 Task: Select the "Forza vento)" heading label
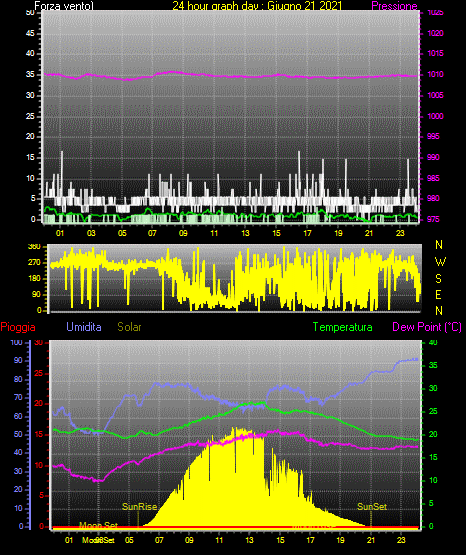(64, 6)
